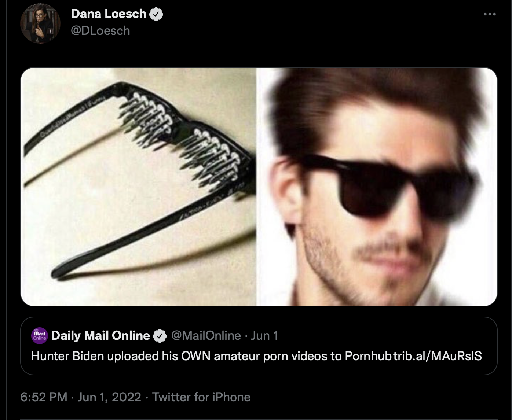Click the Daily Mail Online avatar icon
The width and height of the screenshot is (512, 420).
[x=40, y=335]
